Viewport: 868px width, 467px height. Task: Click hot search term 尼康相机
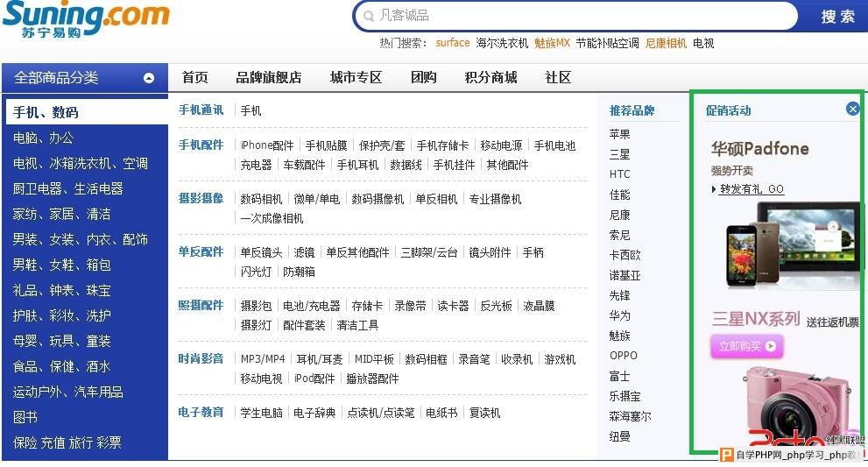(666, 43)
